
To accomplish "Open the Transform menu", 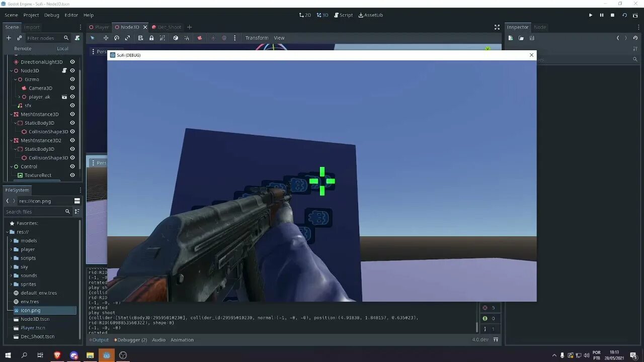I will 257,38.
